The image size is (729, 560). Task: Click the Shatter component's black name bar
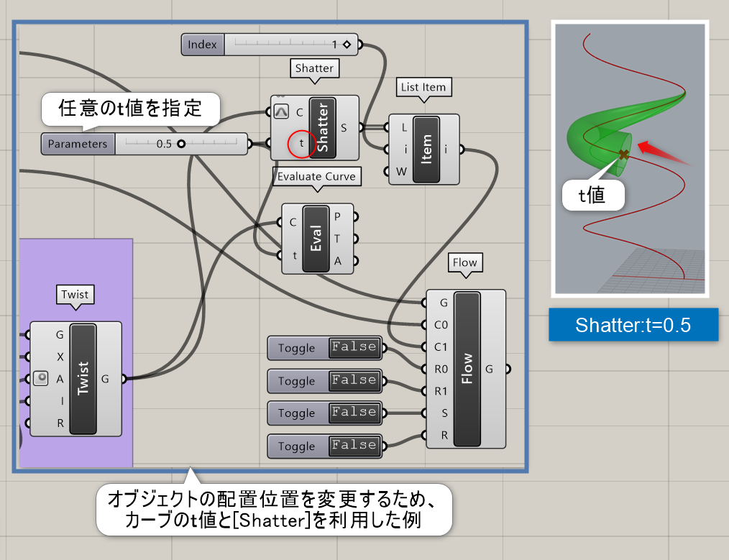(x=322, y=128)
